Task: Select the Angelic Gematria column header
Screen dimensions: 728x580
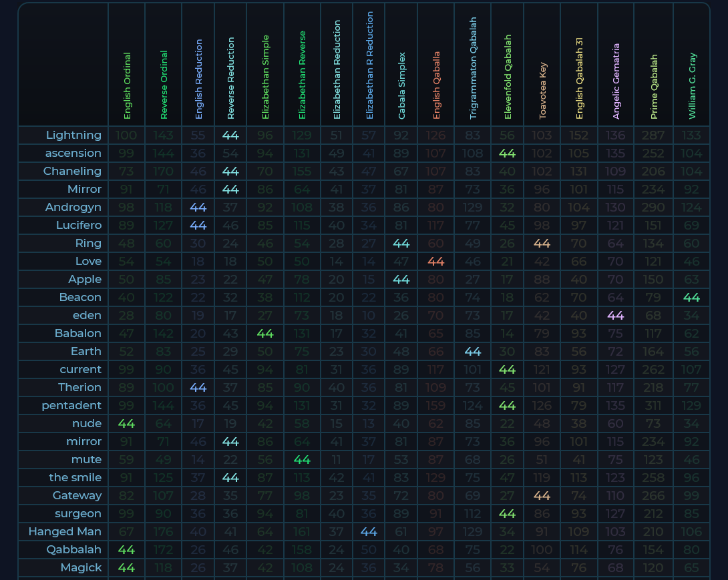Action: 616,81
